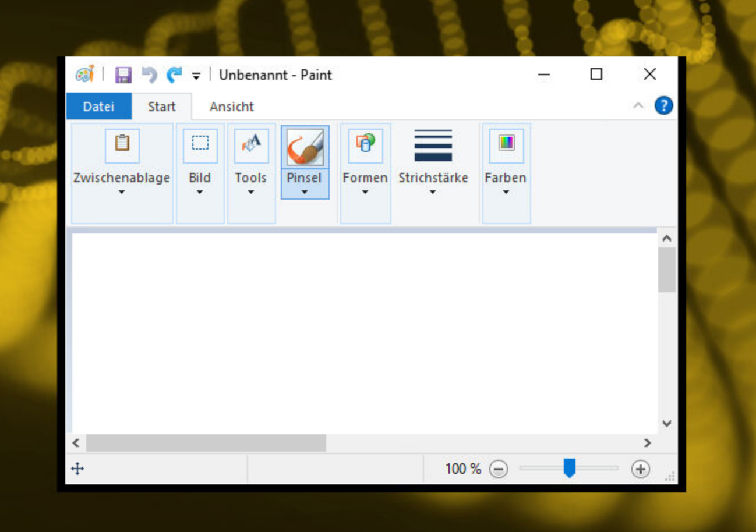Select the Pinsel brush icon
This screenshot has width=756, height=532.
click(305, 147)
